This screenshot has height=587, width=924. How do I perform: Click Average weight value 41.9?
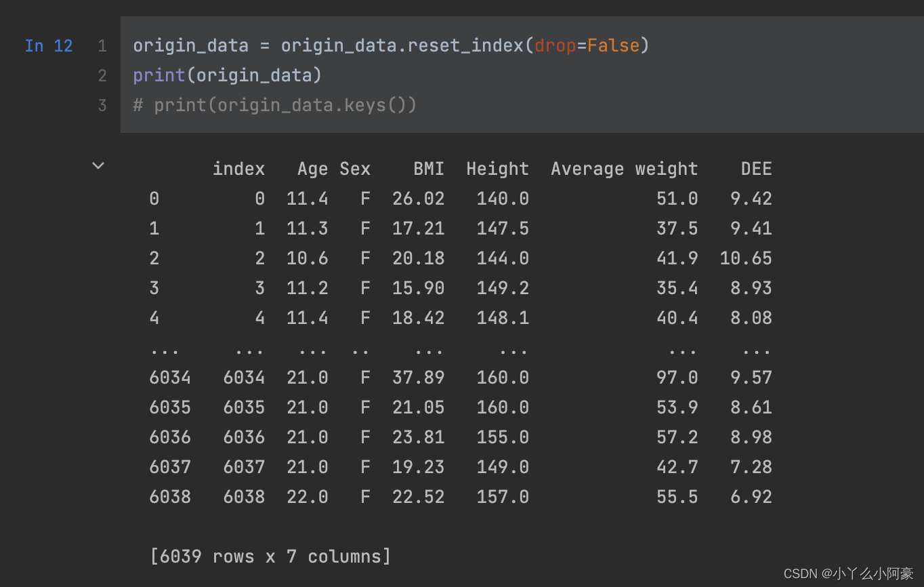tap(677, 258)
